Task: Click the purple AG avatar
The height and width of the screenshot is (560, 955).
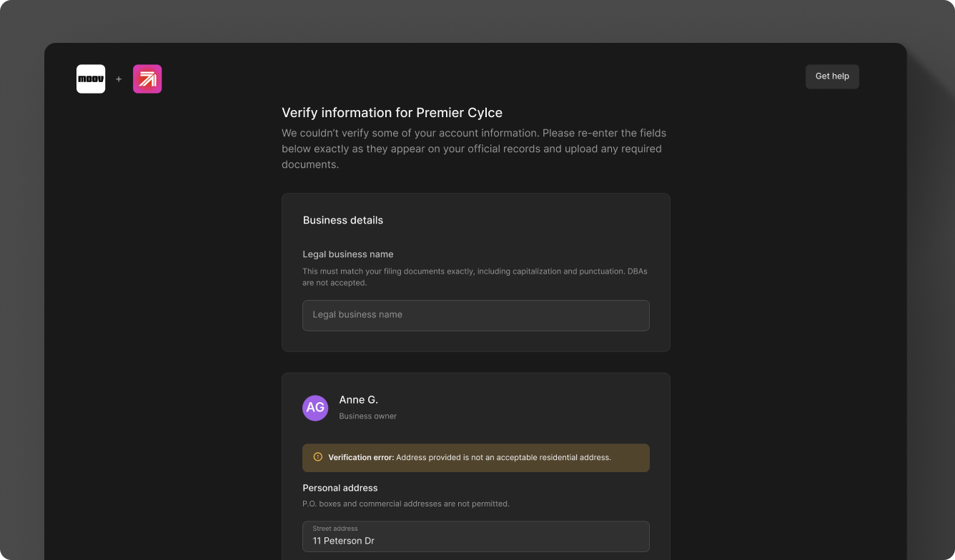Action: click(x=315, y=408)
